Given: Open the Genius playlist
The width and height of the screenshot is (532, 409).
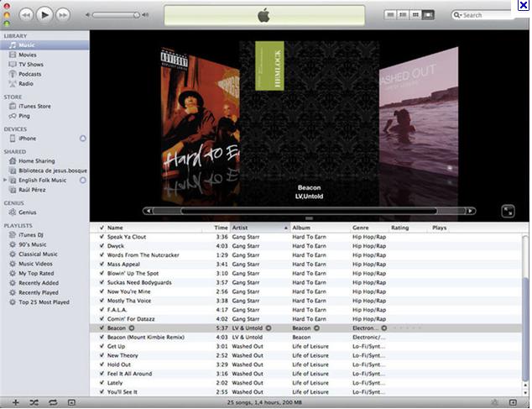Looking at the screenshot, I should pos(27,212).
